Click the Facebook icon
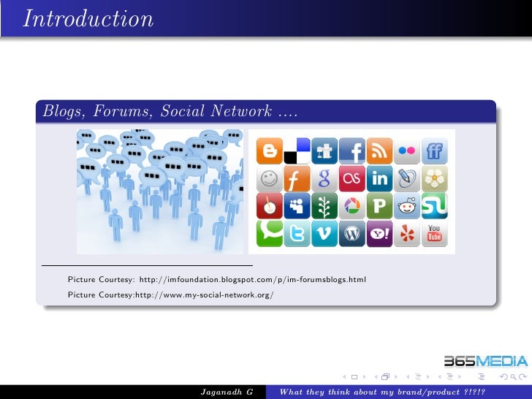This screenshot has width=532, height=399. point(352,151)
